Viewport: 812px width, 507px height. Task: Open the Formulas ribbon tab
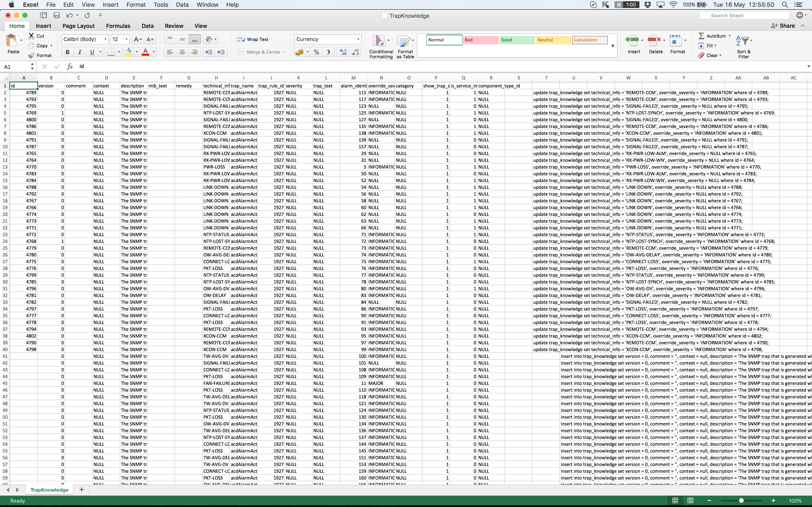[x=118, y=26]
